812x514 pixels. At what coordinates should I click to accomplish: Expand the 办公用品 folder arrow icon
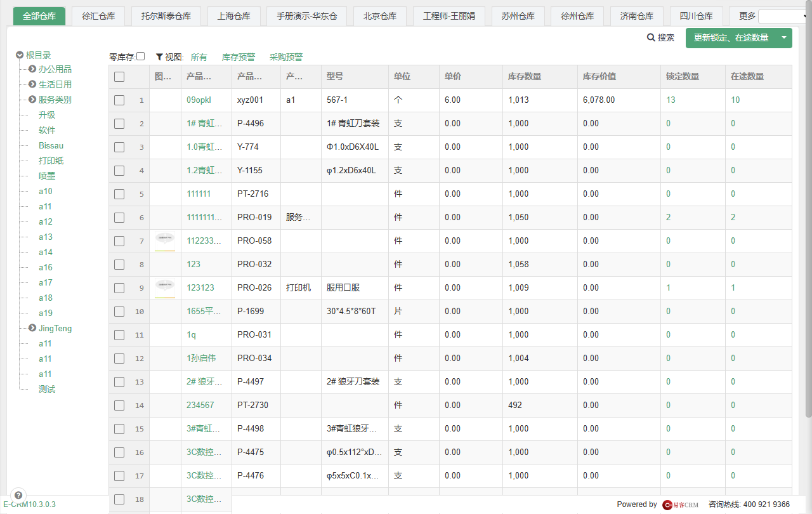(x=32, y=69)
